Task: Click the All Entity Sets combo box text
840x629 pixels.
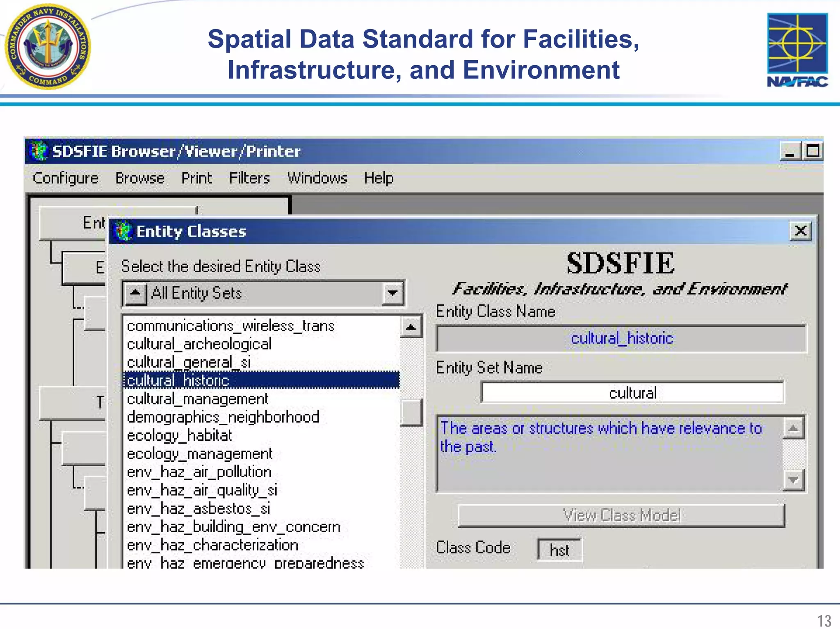Action: coord(196,294)
